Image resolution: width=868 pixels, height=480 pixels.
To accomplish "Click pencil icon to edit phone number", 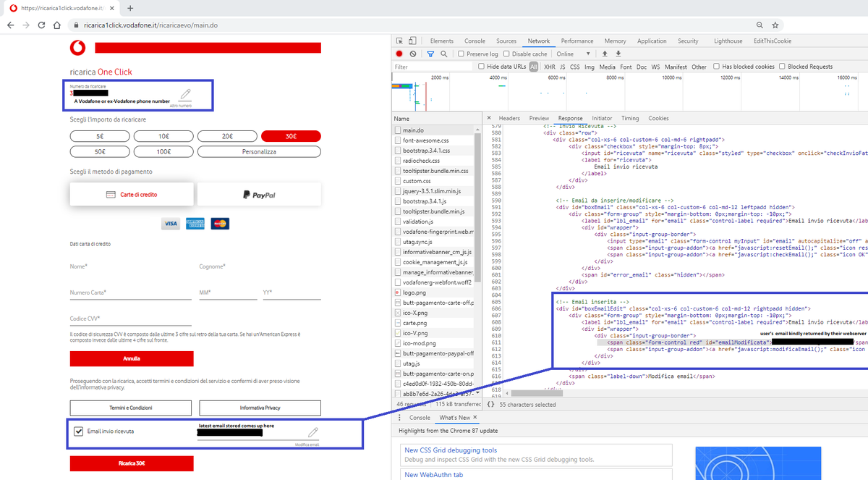I will click(x=185, y=94).
